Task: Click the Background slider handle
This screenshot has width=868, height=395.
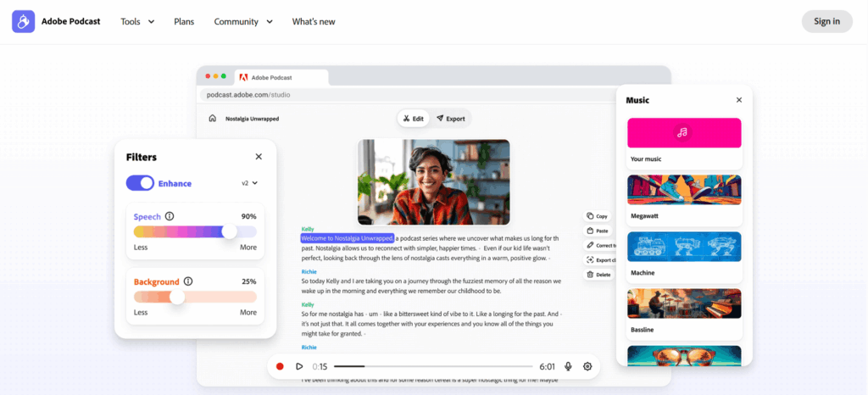Action: tap(176, 297)
